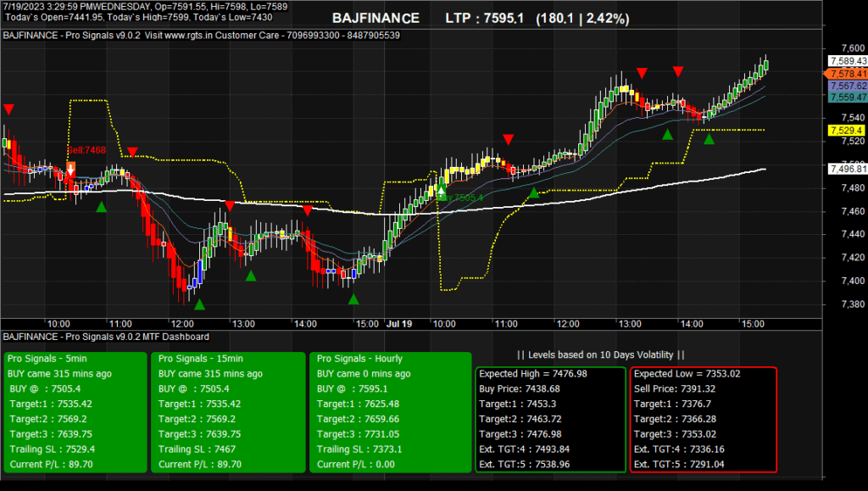Image resolution: width=868 pixels, height=491 pixels.
Task: Click the 7,589.43 last price label
Action: 848,61
